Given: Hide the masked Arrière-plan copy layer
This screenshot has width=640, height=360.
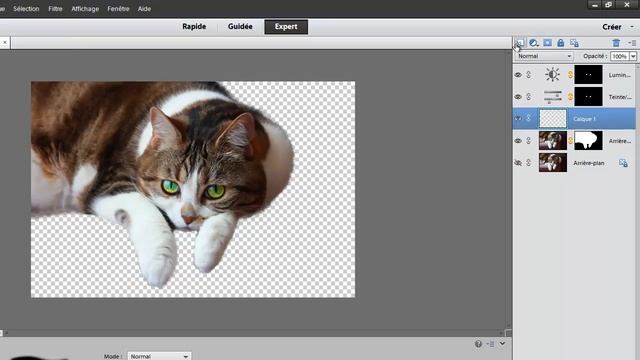Looking at the screenshot, I should [518, 141].
